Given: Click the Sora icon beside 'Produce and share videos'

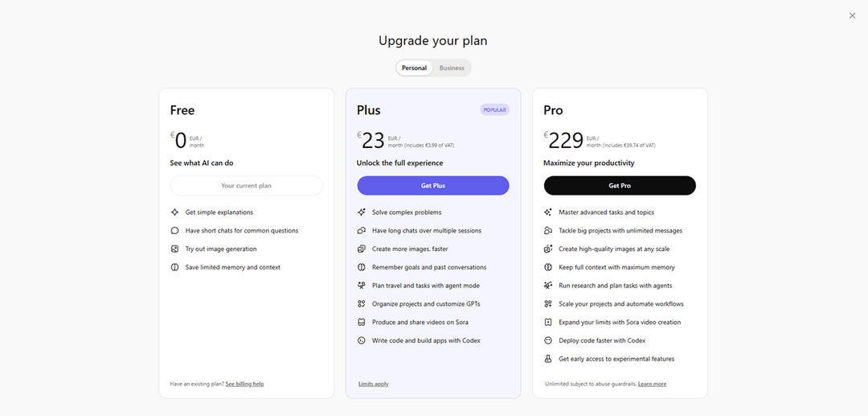Looking at the screenshot, I should [362, 323].
